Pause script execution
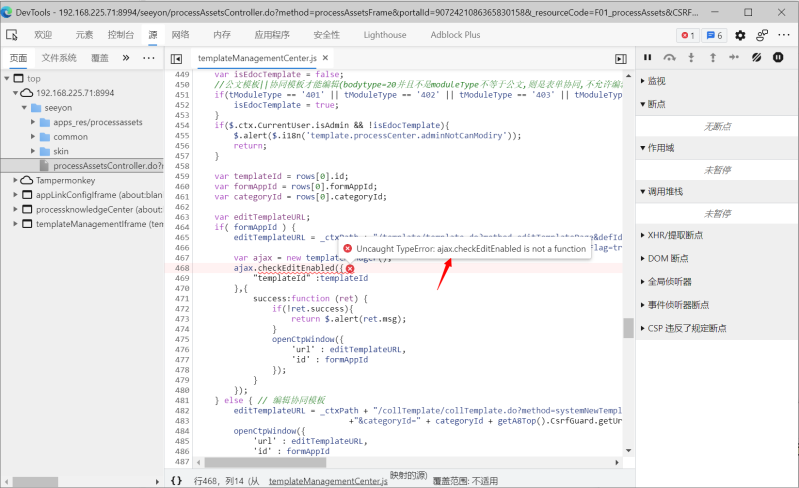 click(x=647, y=59)
